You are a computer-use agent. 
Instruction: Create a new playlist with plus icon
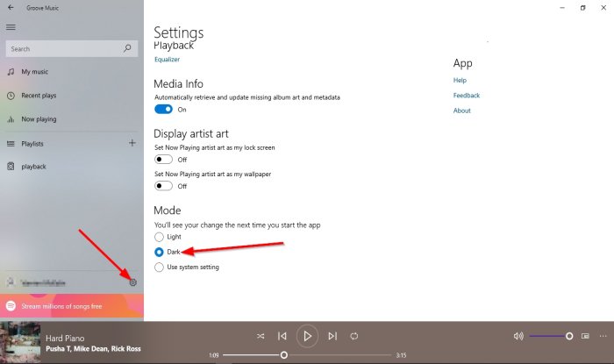point(132,143)
